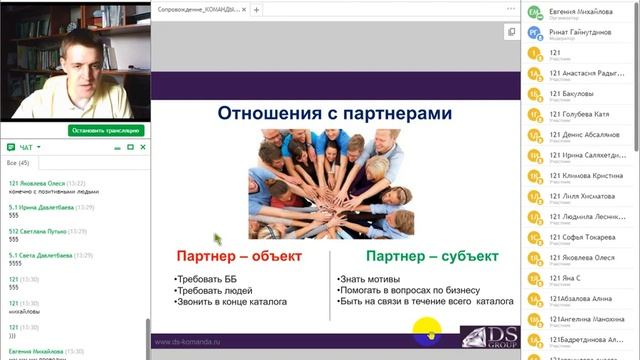Click chat sender 121 Яковлева Олеся

37,184
